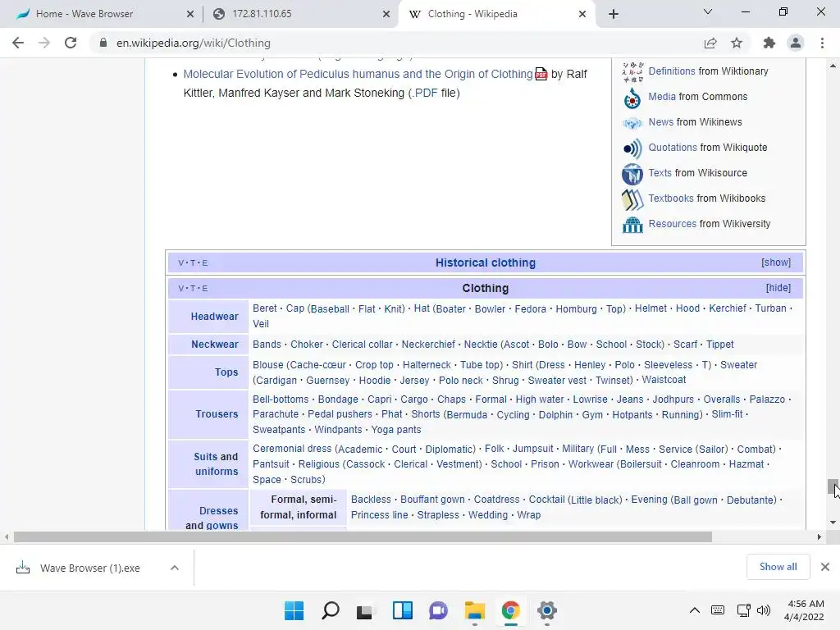Click the Wiktionary logo icon
840x630 pixels.
(632, 71)
